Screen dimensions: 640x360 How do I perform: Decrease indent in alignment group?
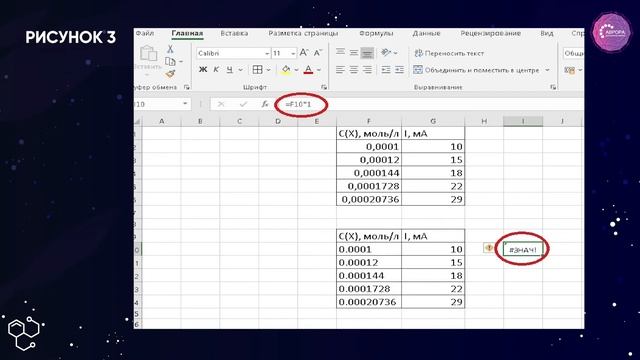click(x=386, y=70)
